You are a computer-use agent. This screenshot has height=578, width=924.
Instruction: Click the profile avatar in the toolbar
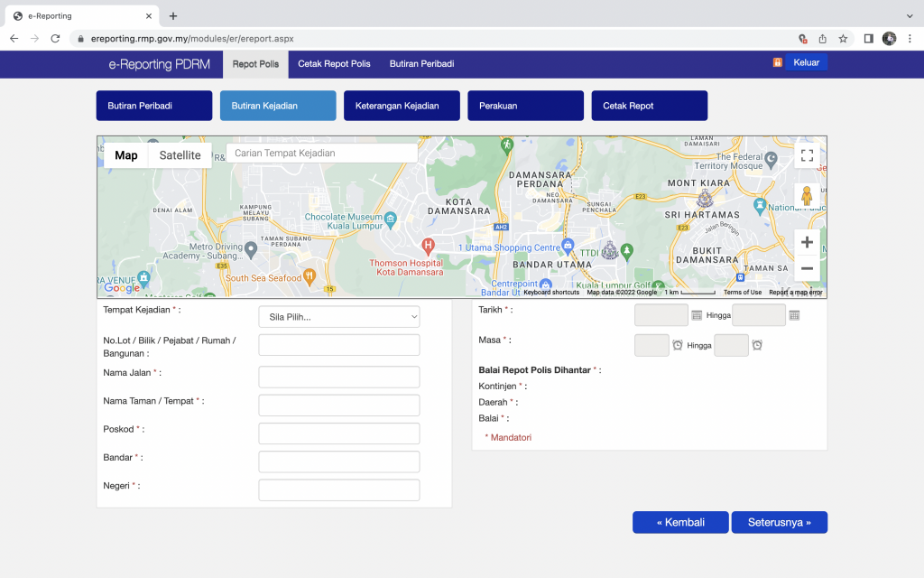[889, 39]
